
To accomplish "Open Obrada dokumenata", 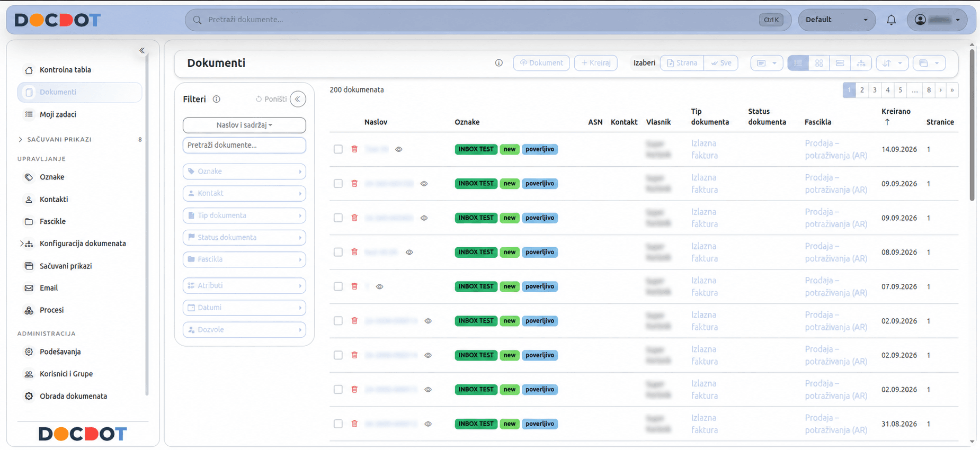I will tap(73, 397).
